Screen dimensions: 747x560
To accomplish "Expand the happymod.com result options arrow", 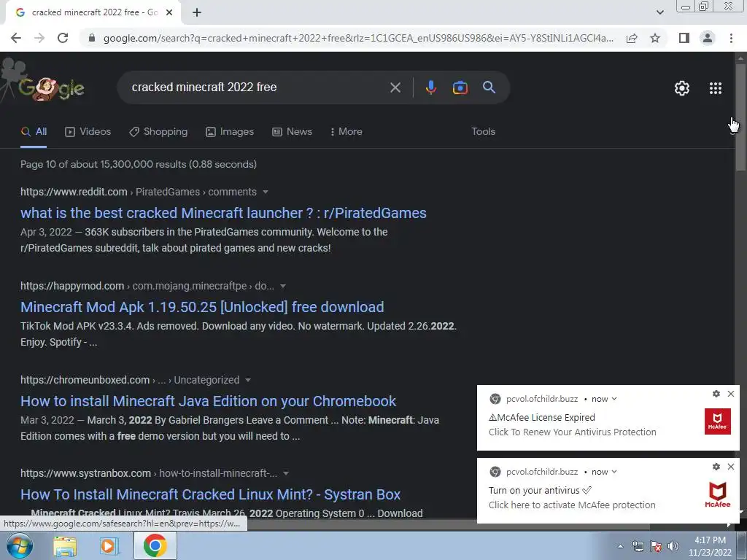I will point(283,286).
